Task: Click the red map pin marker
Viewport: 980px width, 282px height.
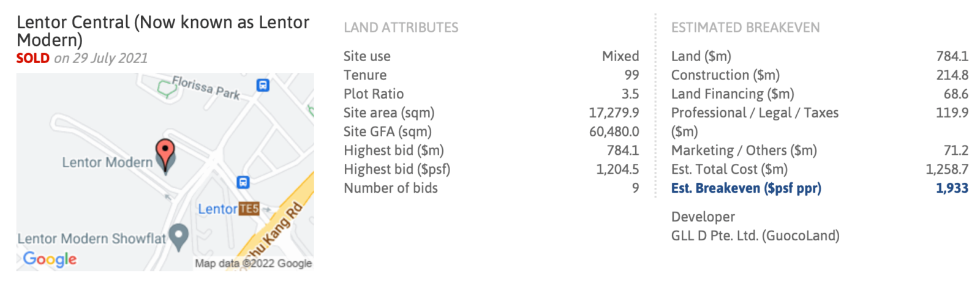Action: (165, 151)
